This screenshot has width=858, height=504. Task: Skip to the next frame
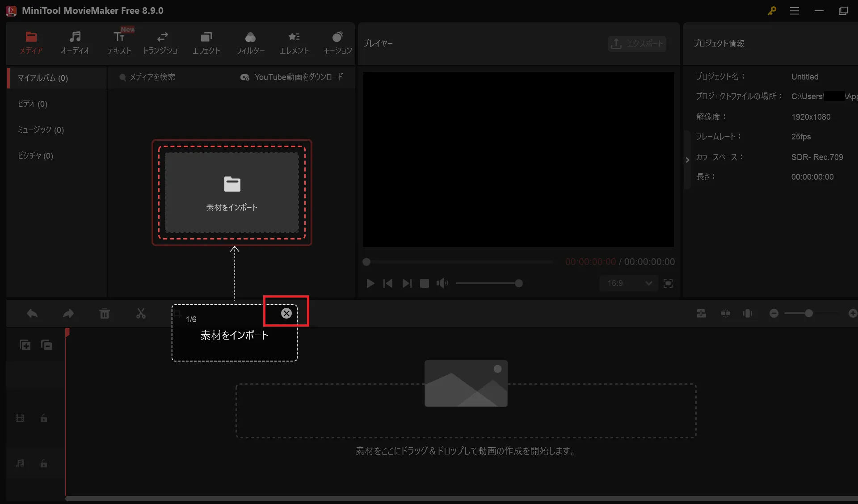click(407, 283)
